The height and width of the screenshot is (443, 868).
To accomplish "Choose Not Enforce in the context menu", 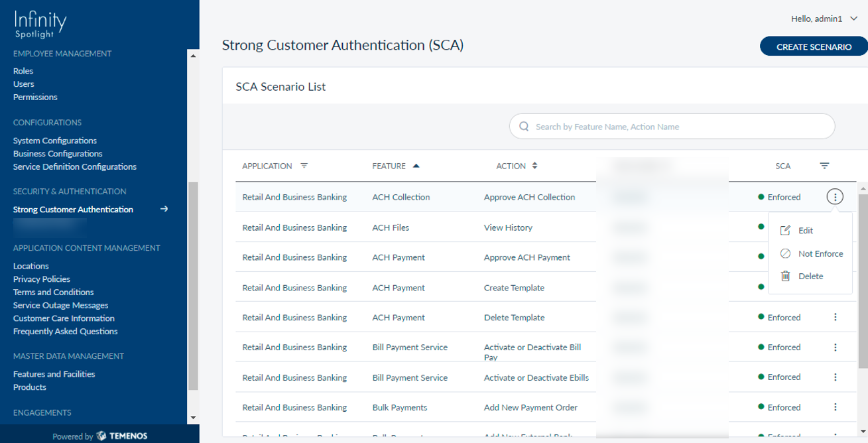I will click(x=820, y=254).
